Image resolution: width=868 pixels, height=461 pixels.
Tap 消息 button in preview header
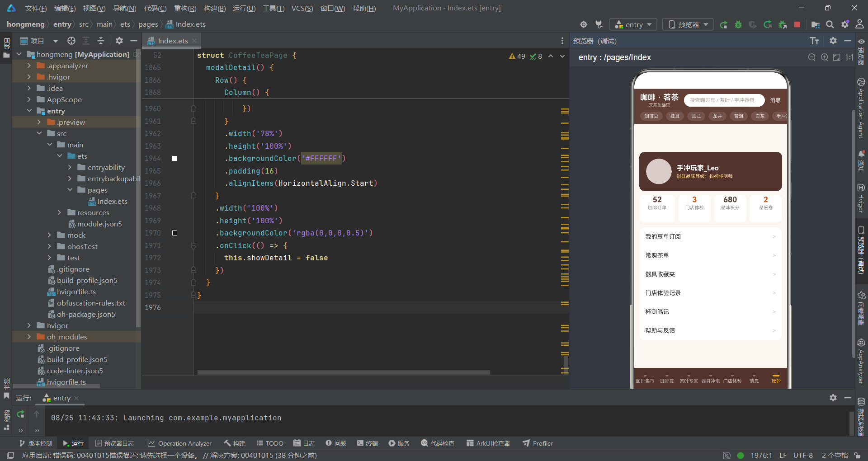(x=775, y=100)
